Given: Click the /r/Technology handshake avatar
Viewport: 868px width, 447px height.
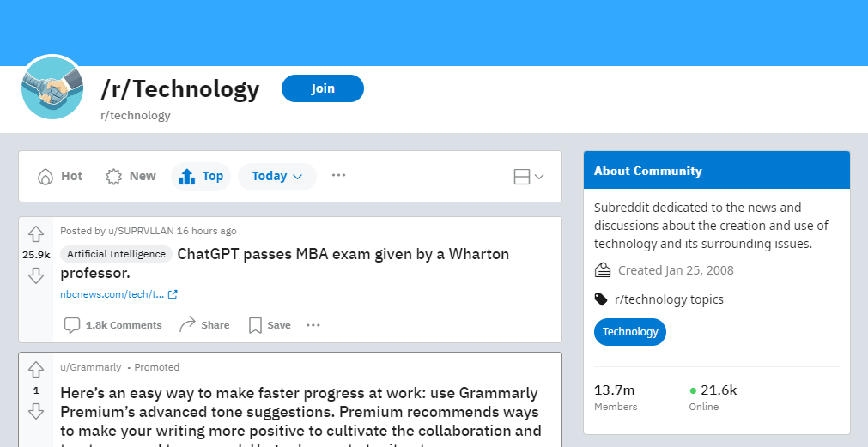Looking at the screenshot, I should click(x=52, y=88).
